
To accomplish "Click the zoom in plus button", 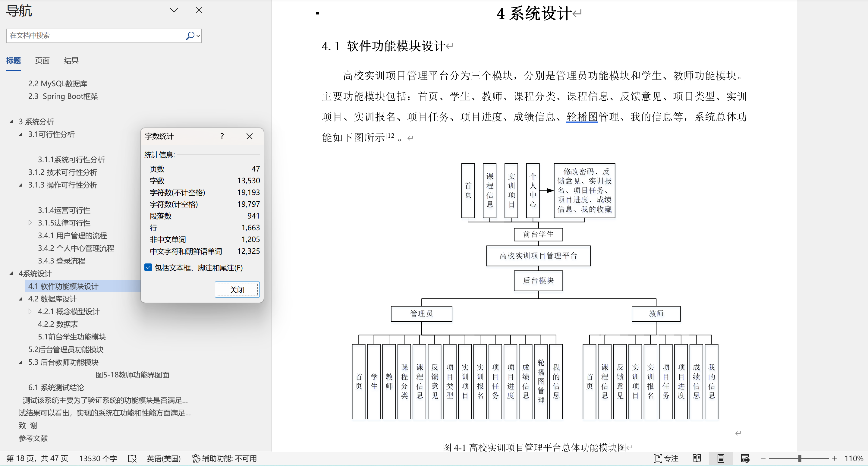I will pos(834,458).
